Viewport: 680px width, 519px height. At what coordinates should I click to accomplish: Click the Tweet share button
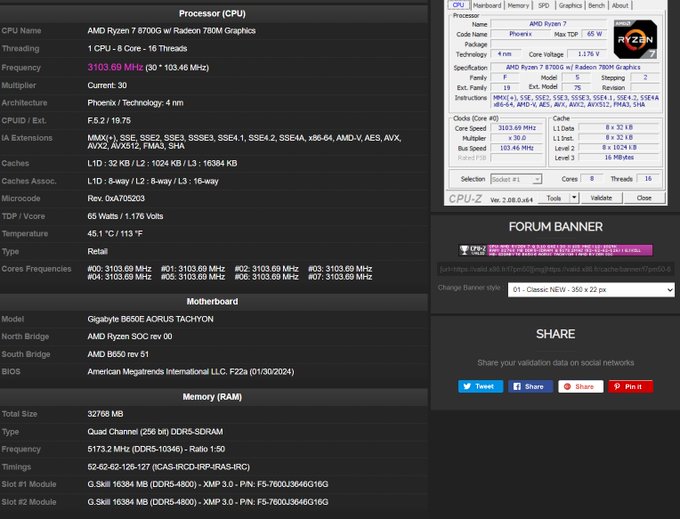pos(481,386)
